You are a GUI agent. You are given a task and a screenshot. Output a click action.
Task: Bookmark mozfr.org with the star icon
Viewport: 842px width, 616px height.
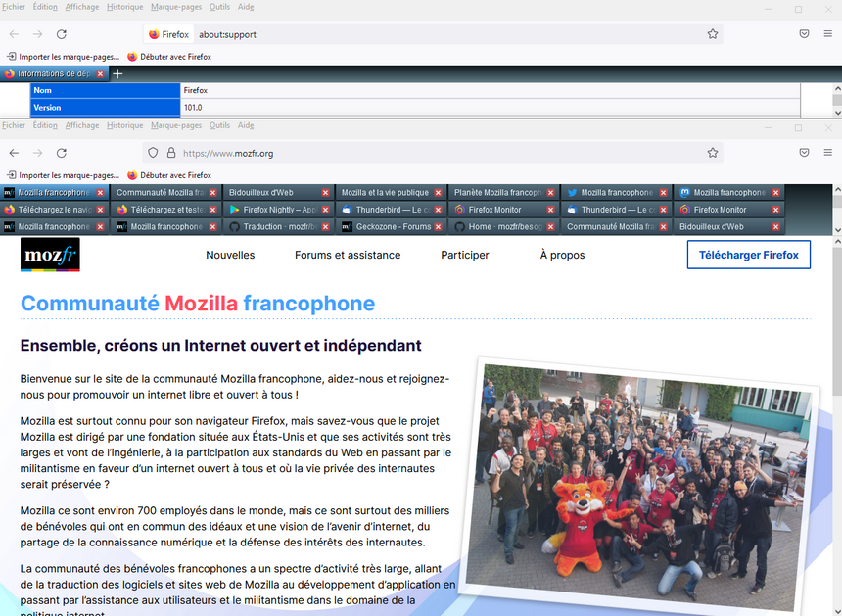[712, 153]
